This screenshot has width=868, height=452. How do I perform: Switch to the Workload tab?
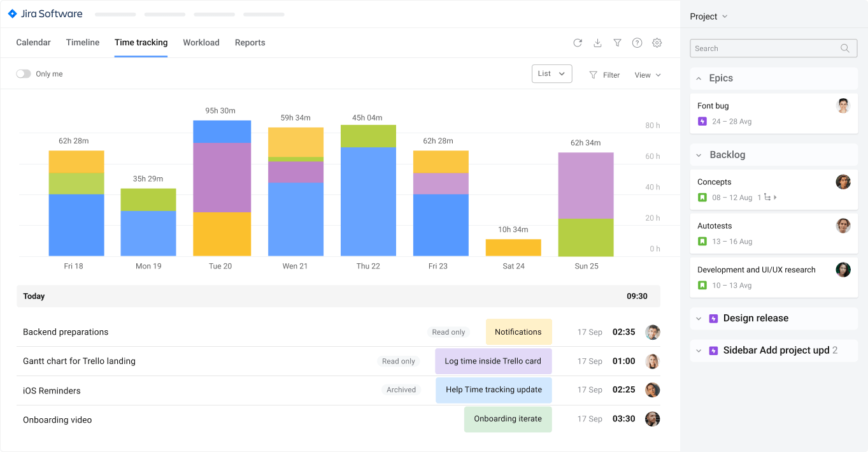(x=201, y=42)
